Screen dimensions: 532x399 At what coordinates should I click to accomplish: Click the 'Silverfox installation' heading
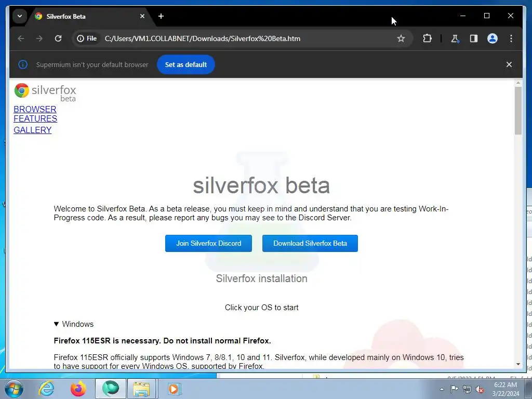(262, 278)
